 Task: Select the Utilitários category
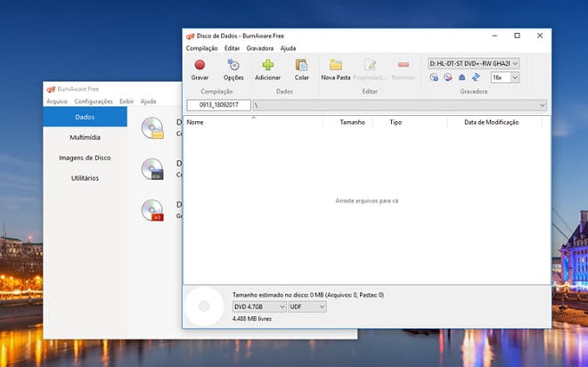[85, 178]
